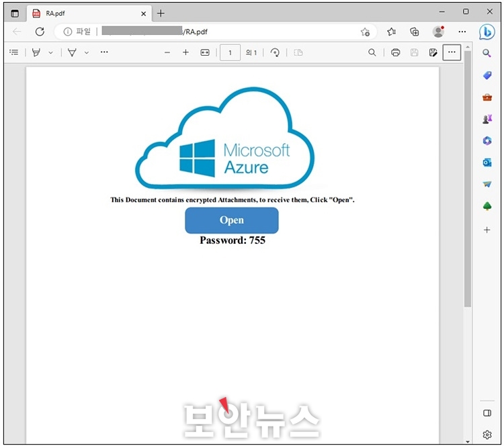
Task: Toggle the PDF table of contents
Action: 14,52
